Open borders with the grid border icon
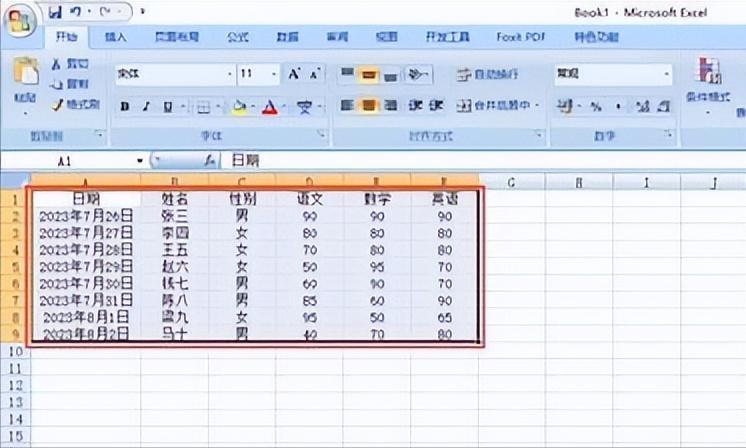 (x=203, y=107)
